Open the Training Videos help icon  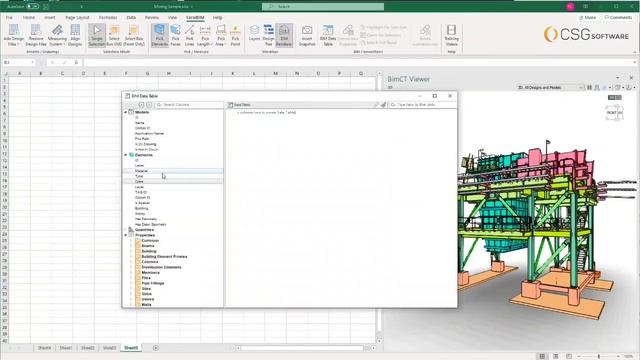coord(451,30)
